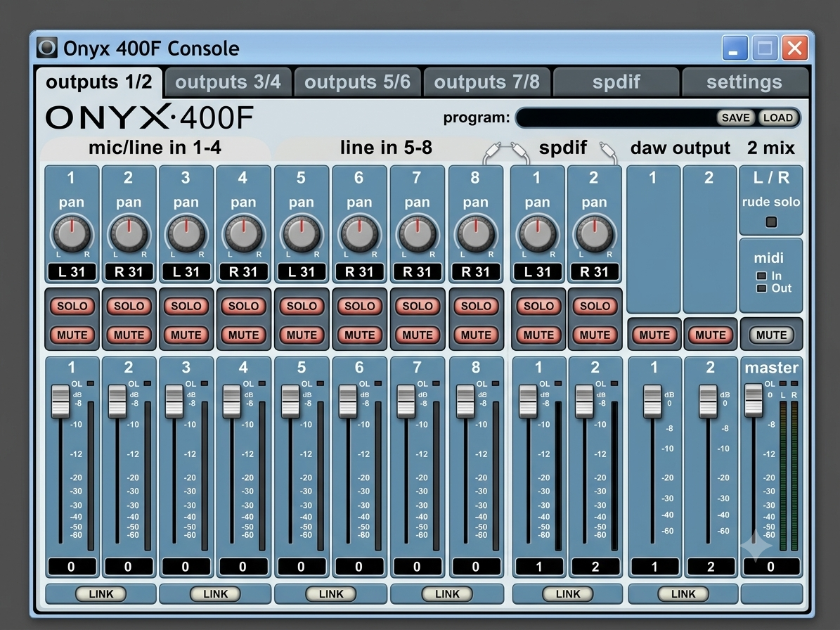Close the Onyx 400F Console window

click(x=795, y=49)
